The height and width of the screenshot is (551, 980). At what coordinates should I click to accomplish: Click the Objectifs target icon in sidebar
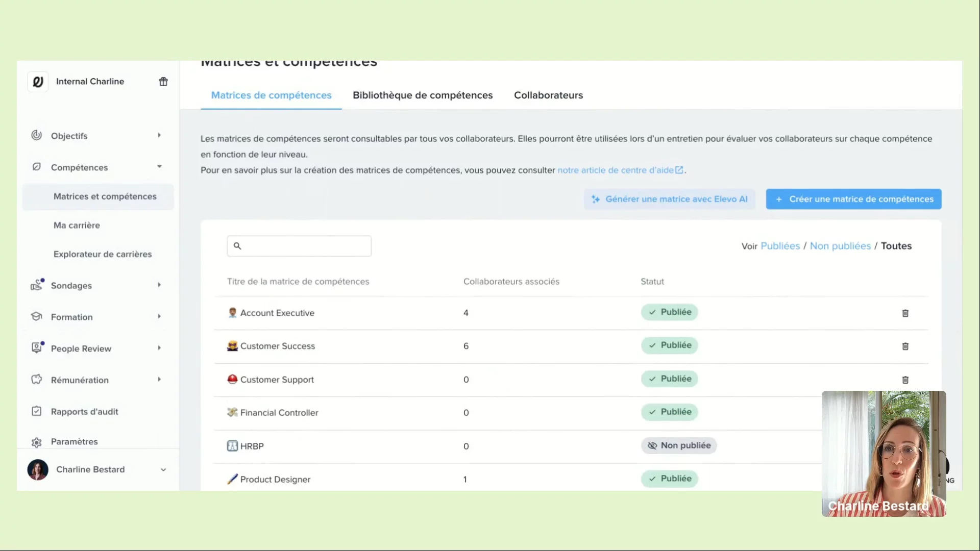point(36,135)
